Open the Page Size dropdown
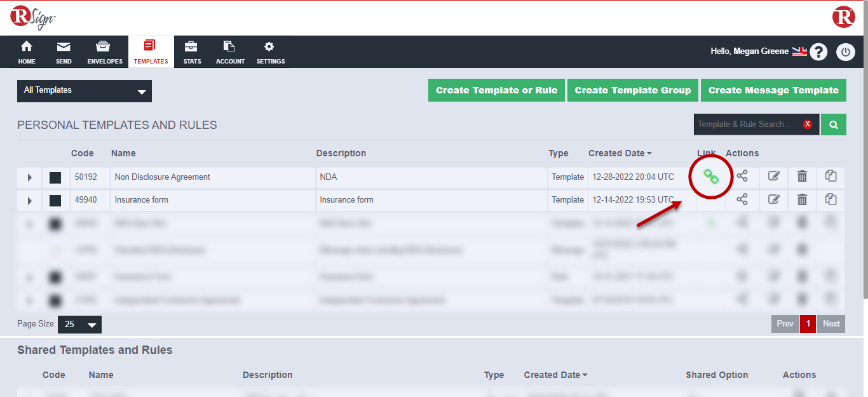The width and height of the screenshot is (868, 397). [79, 325]
